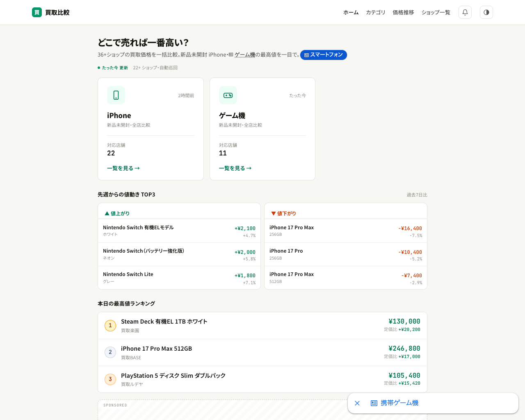The width and height of the screenshot is (525, 420).
Task: Click the ゲーム機 underlined link in description
Action: 245,55
